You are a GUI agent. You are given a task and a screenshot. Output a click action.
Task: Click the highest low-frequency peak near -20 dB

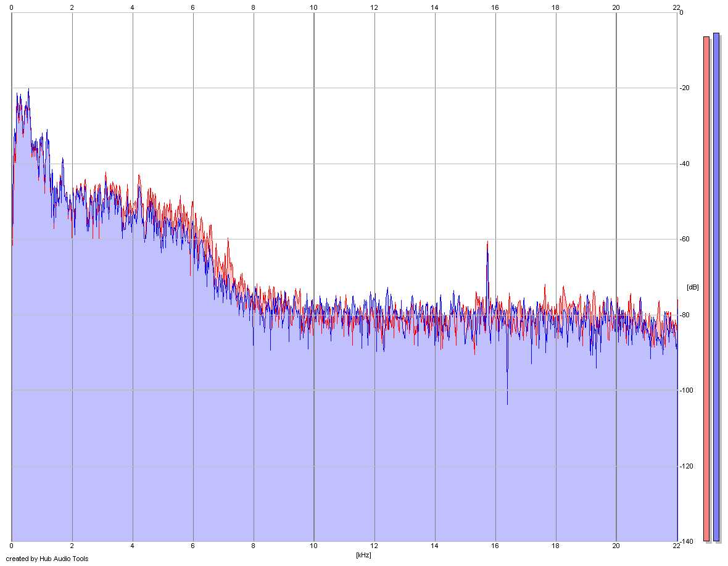pyautogui.click(x=28, y=91)
